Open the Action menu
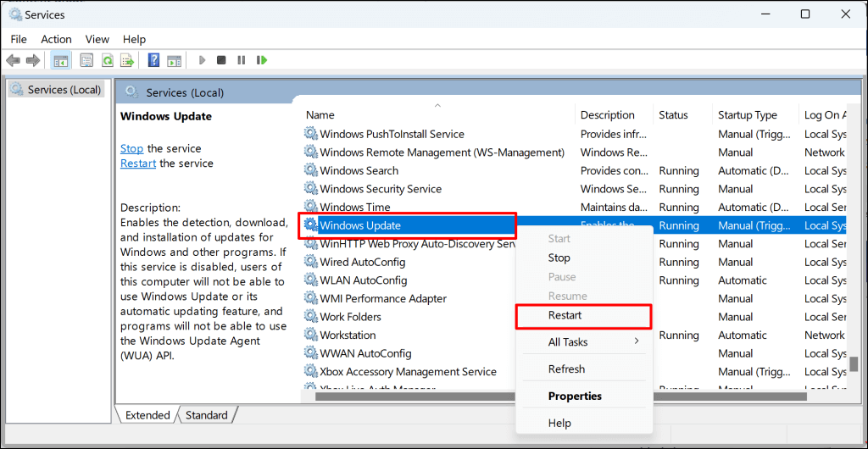 point(57,39)
